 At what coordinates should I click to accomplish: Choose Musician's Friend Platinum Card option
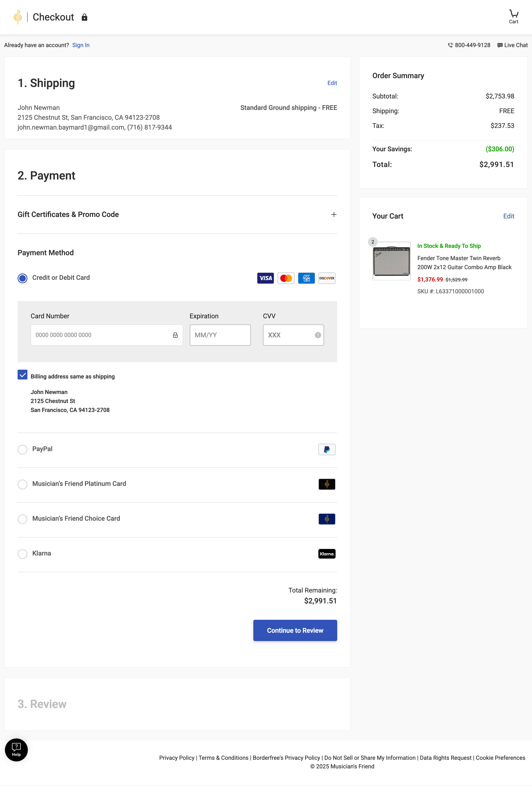23,484
